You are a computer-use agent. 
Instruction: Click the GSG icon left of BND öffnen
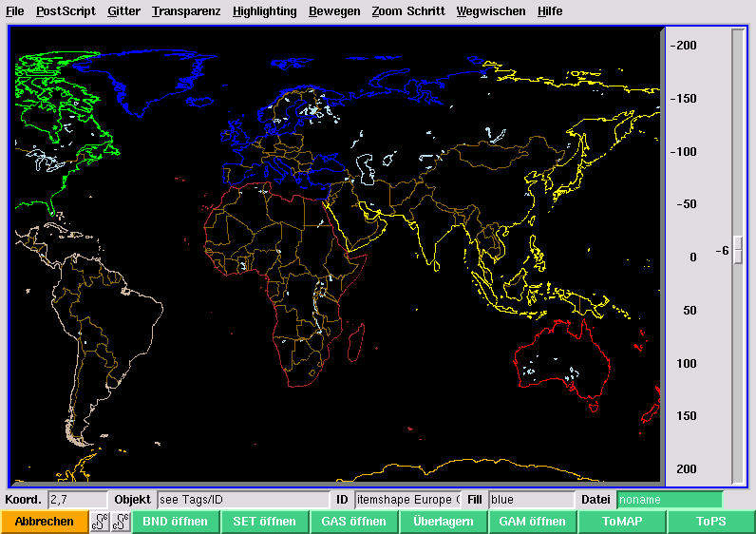(x=121, y=522)
